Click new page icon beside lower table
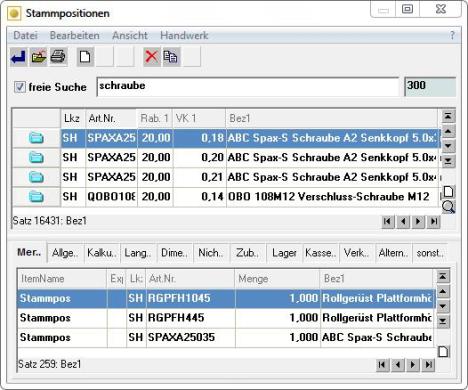The height and width of the screenshot is (390, 468). [443, 351]
